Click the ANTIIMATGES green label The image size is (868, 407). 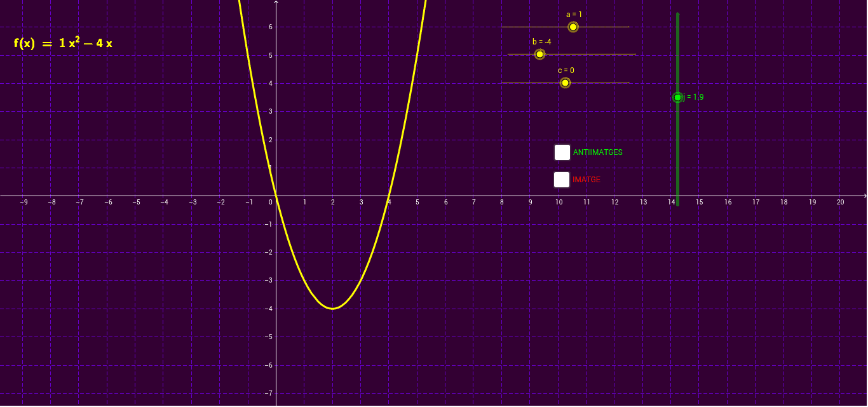[x=598, y=152]
